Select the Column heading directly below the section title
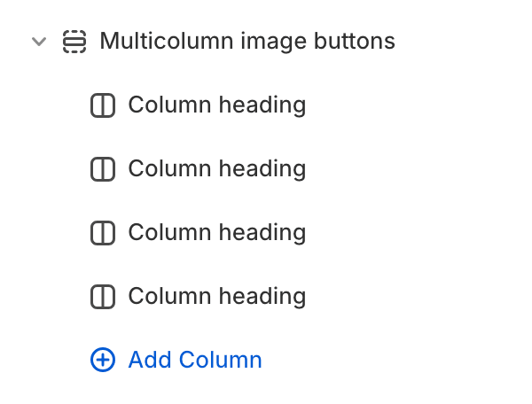Viewport: 532px width, 404px height. pyautogui.click(x=217, y=105)
